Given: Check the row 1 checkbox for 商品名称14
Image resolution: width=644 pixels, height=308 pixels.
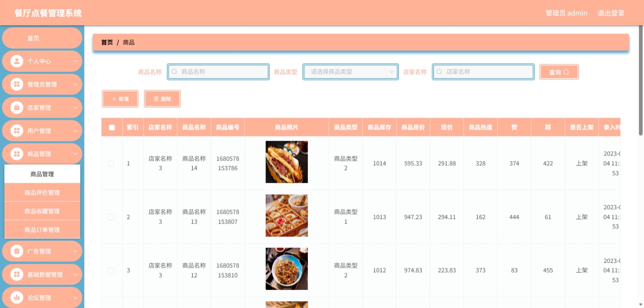Looking at the screenshot, I should click(111, 163).
